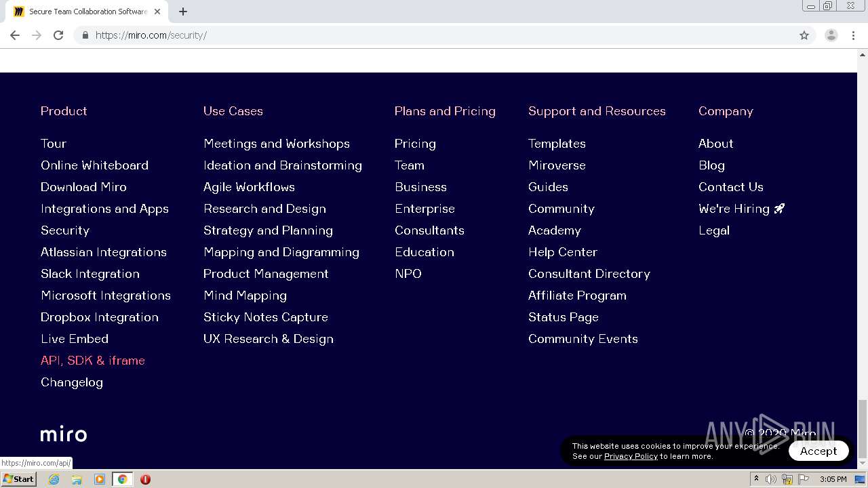The image size is (868, 488).
Task: Open Integrations and Apps link
Action: (x=104, y=209)
